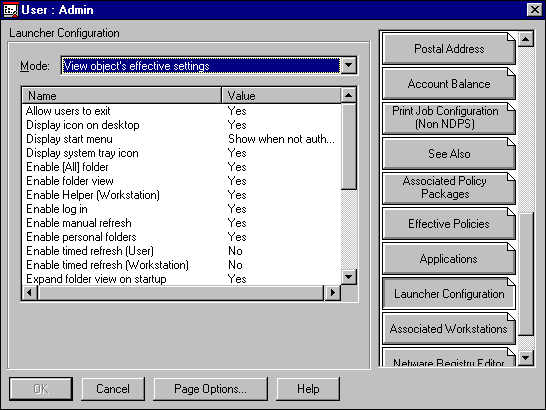546x410 pixels.
Task: Click the settings list vertical scrollbar thumb
Action: click(x=349, y=146)
